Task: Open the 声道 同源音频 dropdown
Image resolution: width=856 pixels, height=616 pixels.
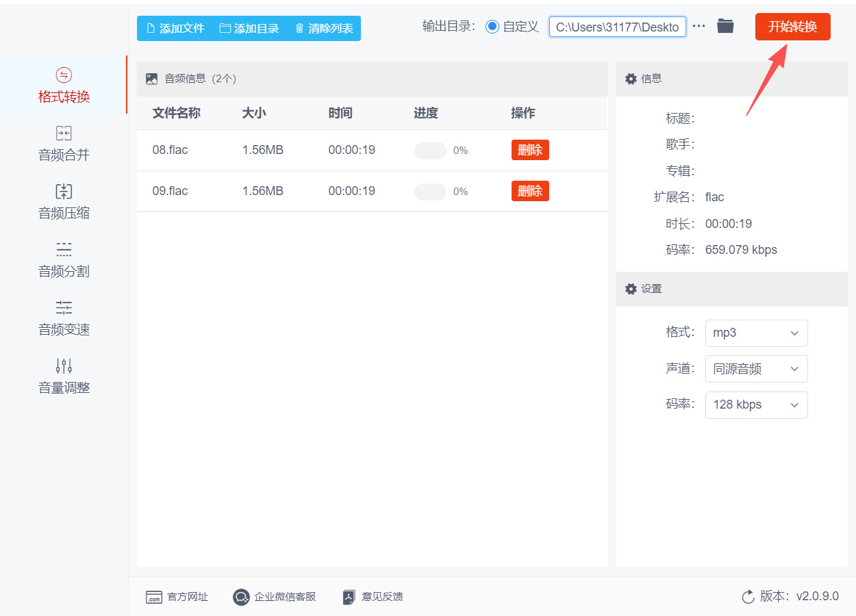Action: [x=756, y=369]
